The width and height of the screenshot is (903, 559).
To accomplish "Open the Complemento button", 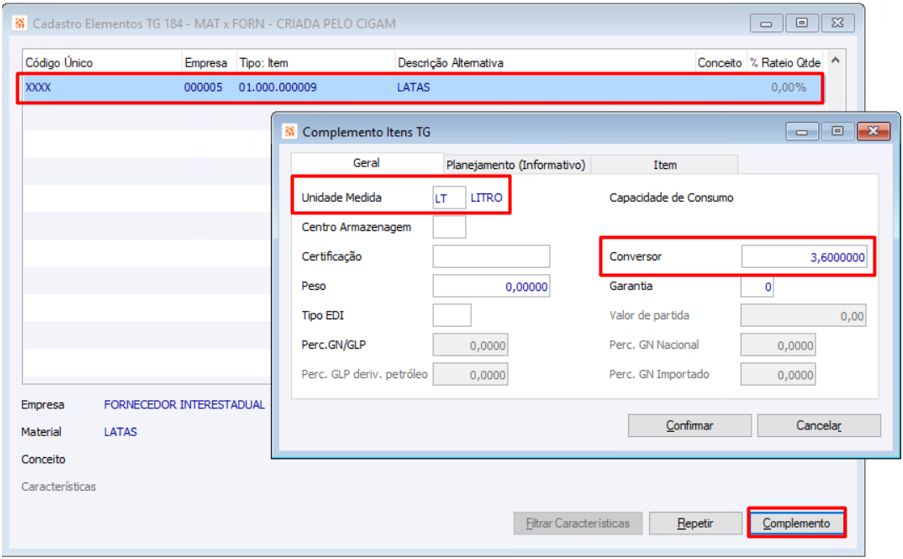I will click(x=796, y=523).
